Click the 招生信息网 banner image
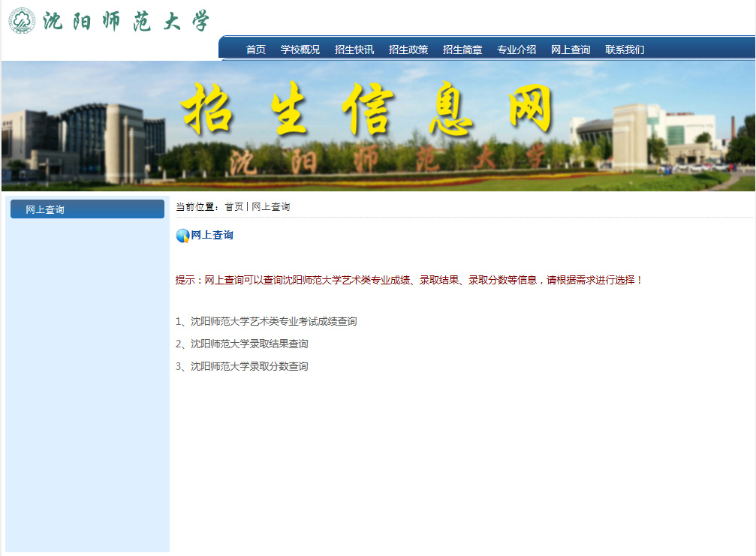The image size is (756, 556). 378,126
